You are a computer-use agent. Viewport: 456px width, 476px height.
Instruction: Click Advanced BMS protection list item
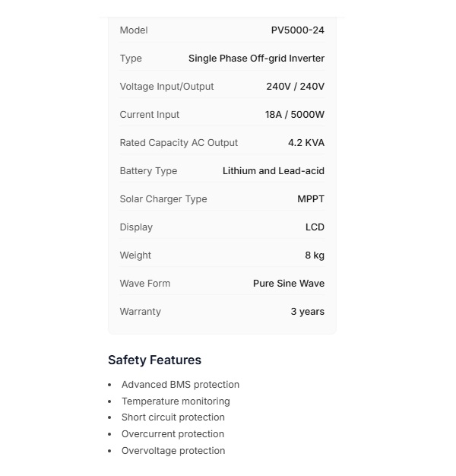coord(180,385)
